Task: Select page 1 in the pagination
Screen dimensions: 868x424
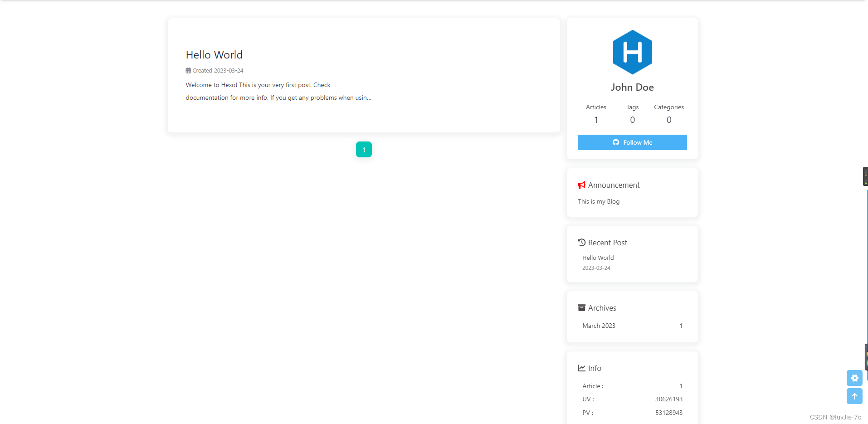Action: (x=363, y=149)
